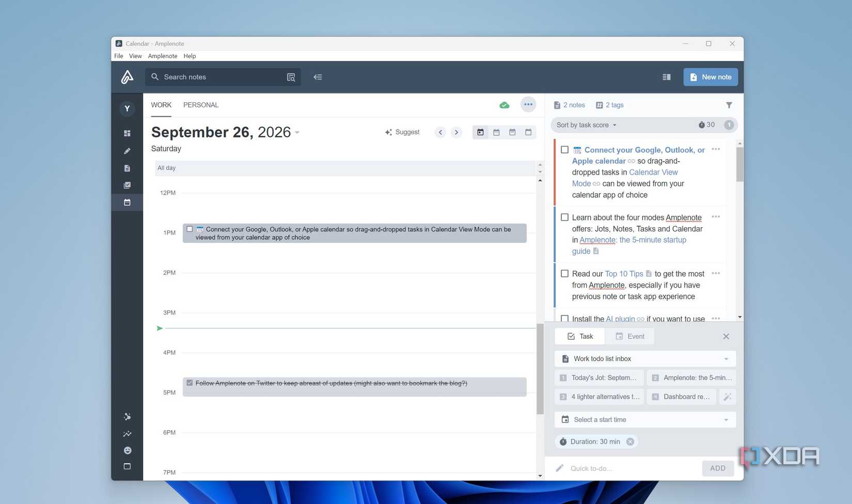Open the Select a start time dropdown
The height and width of the screenshot is (504, 852).
click(645, 420)
